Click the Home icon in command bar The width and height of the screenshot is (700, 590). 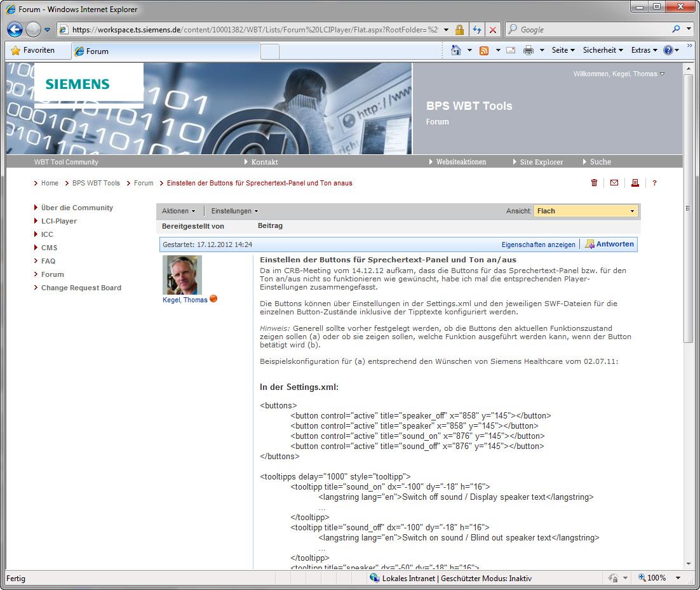pos(455,50)
